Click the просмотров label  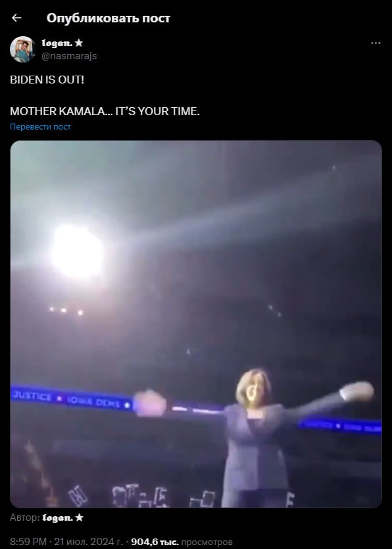point(207,542)
